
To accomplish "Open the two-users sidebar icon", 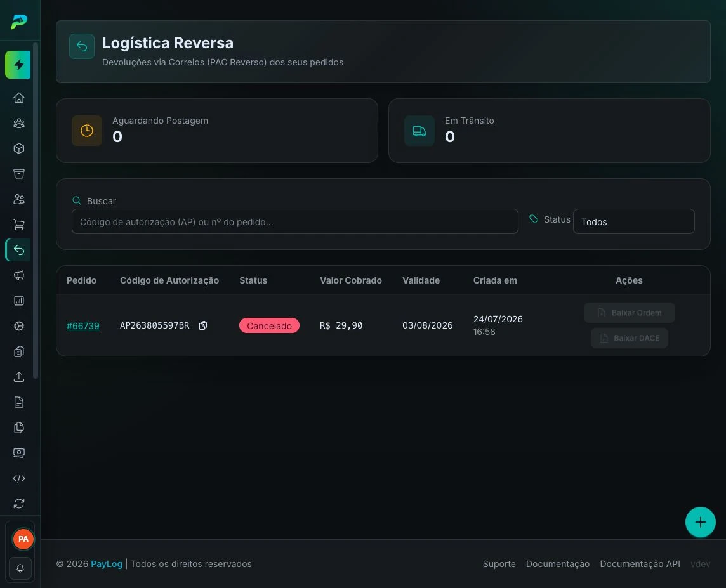I will coord(19,199).
